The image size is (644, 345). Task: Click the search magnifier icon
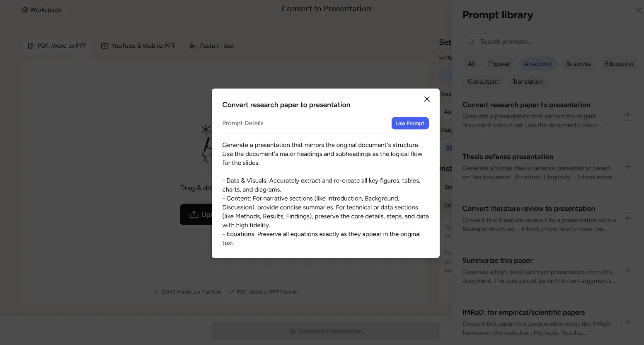(471, 41)
